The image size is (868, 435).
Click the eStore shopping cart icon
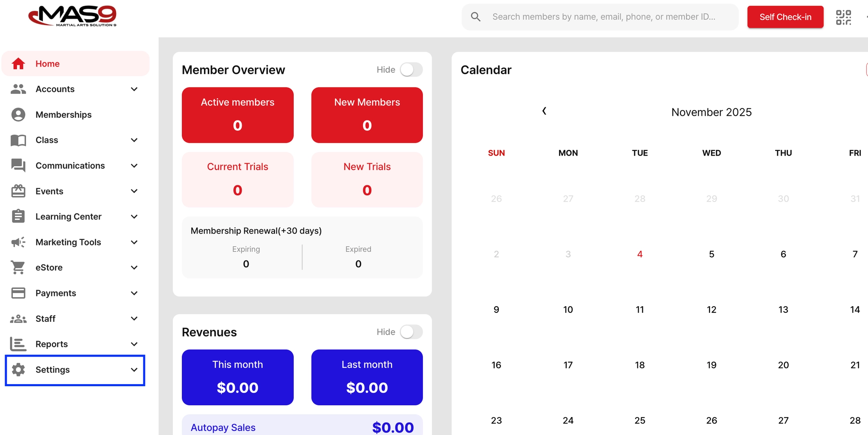point(18,268)
